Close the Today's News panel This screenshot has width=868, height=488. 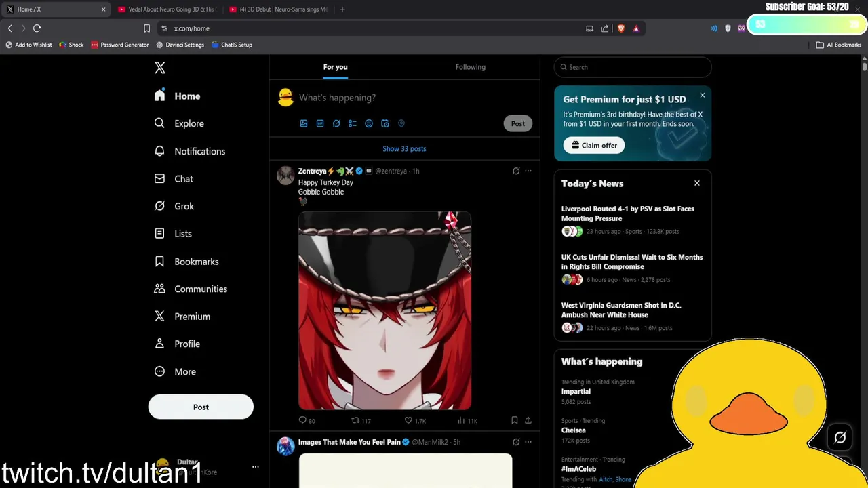coord(697,183)
